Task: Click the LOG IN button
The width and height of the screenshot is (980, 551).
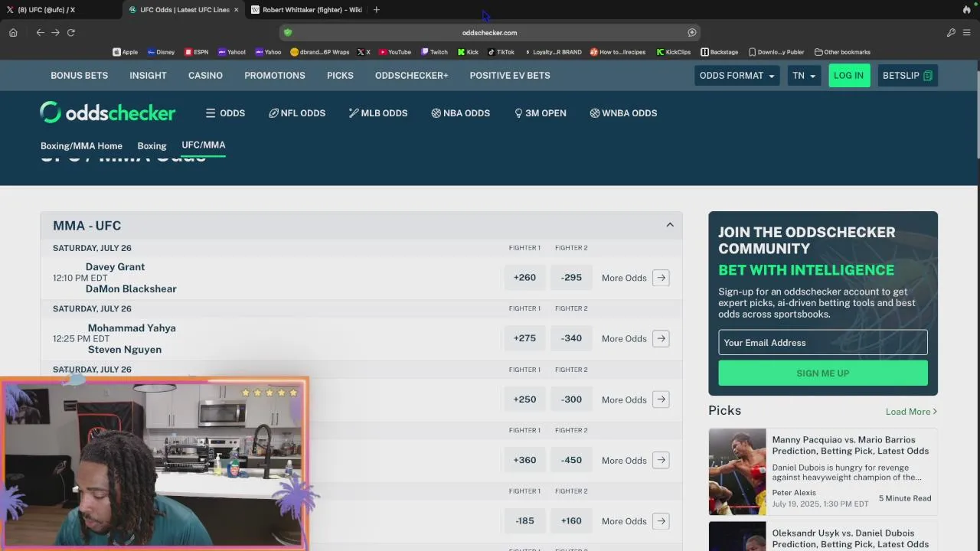Action: [x=849, y=76]
